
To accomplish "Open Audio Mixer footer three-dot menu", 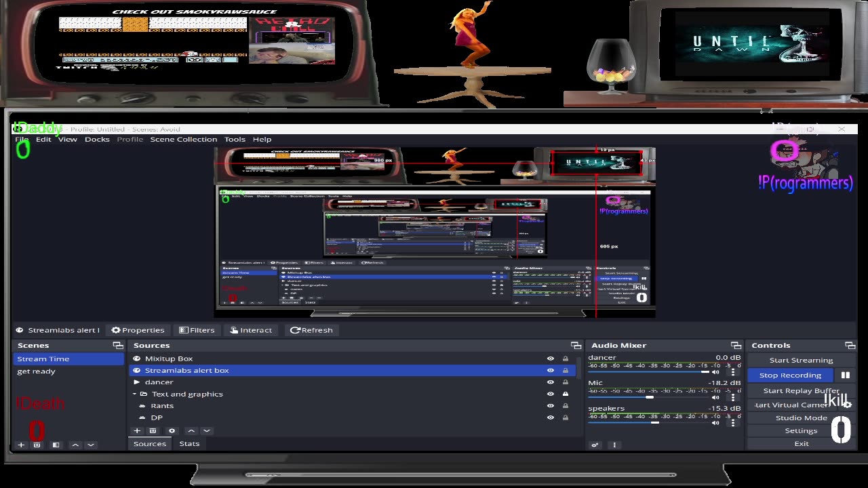I will (x=614, y=445).
